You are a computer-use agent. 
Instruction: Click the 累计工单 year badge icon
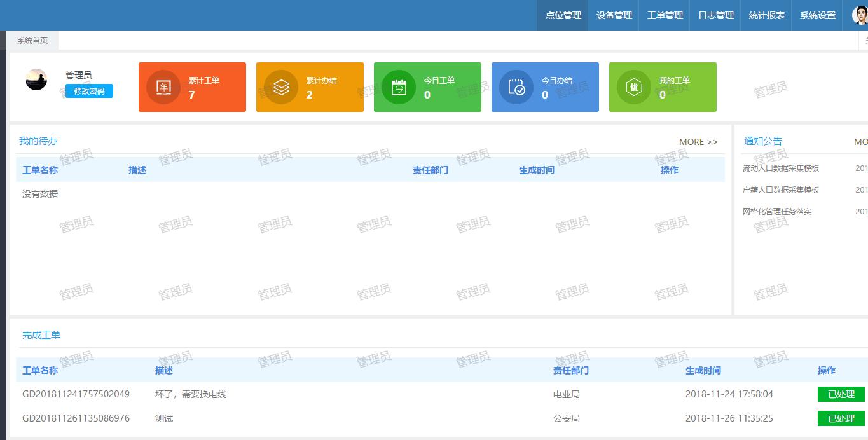click(x=163, y=87)
